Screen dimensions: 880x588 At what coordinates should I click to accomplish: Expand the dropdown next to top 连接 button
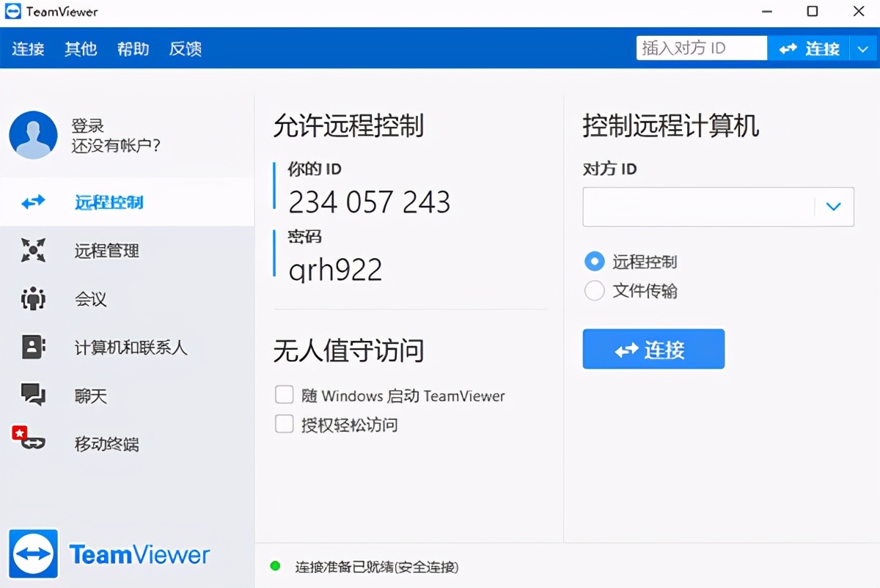tap(863, 48)
